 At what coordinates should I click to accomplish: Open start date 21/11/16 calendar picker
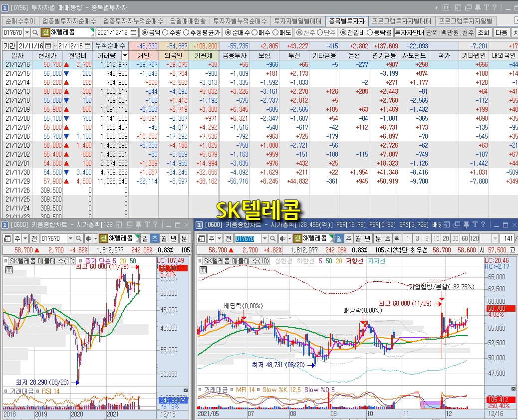[48, 46]
